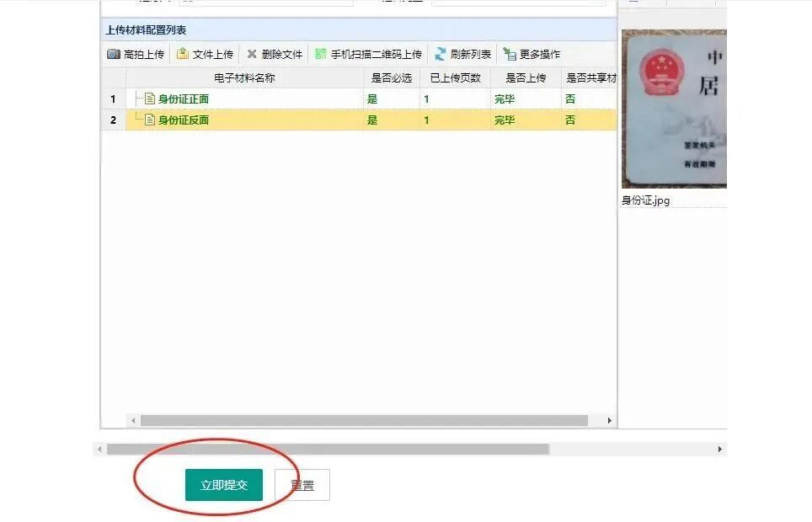Screen dimensions: 812x522
Task: Click page scrollbar left arrow
Action: coord(99,449)
